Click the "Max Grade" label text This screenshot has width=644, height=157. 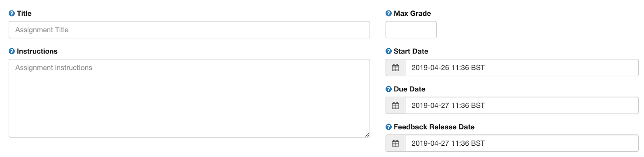[412, 13]
